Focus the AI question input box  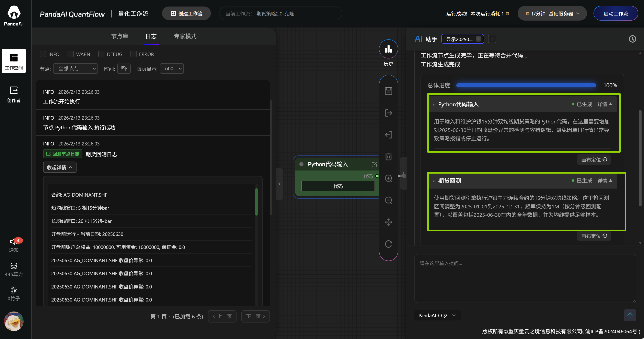coord(525,278)
